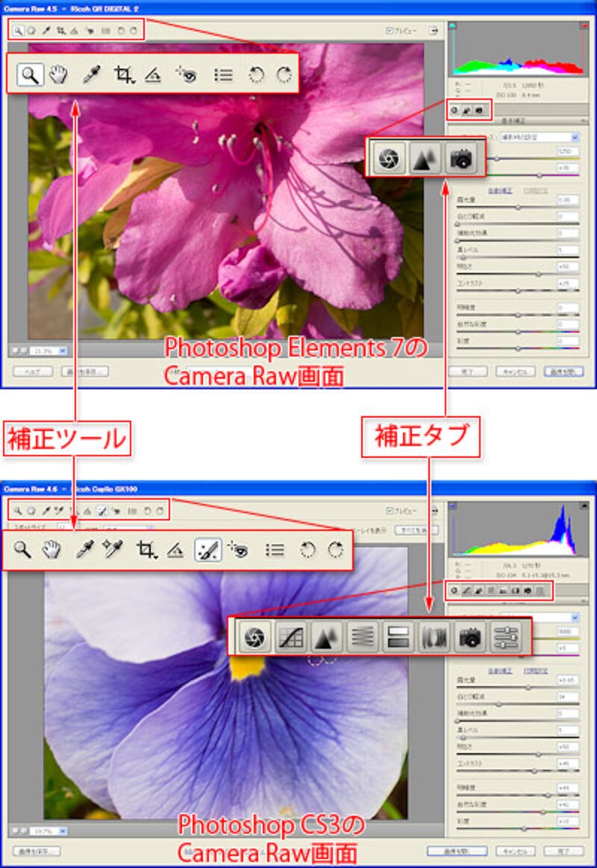The height and width of the screenshot is (868, 597).
Task: Click the Red Eye Removal tool in the CS3 enlarged toolbar
Action: click(x=239, y=550)
